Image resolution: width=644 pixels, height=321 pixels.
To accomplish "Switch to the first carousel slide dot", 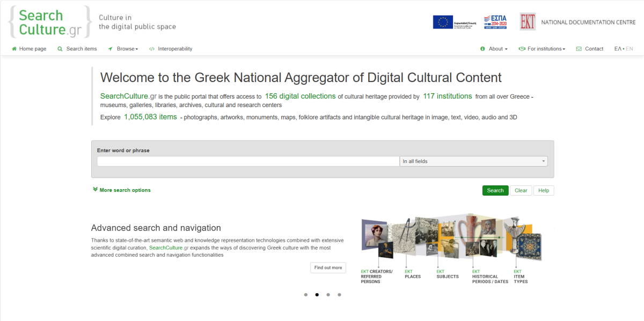I will click(306, 295).
